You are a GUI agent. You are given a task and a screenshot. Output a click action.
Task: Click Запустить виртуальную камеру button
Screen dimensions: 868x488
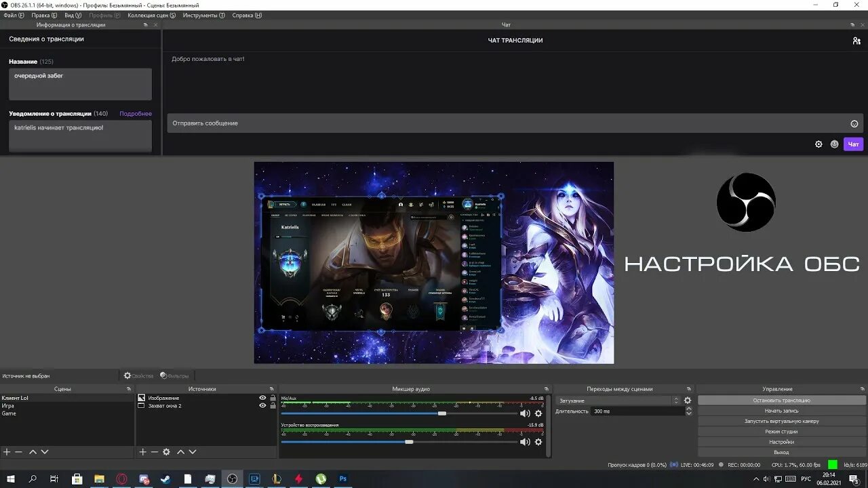pyautogui.click(x=781, y=421)
